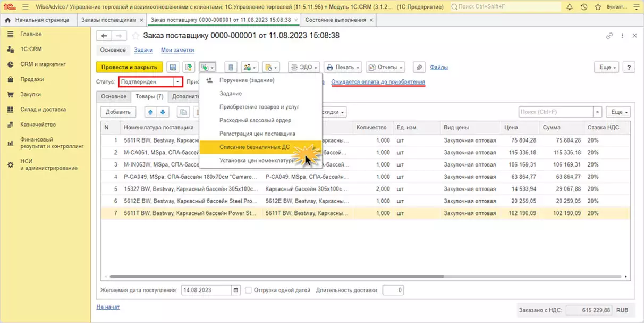The image size is (644, 323).
Task: Click the blue move row up arrow
Action: coord(150,112)
